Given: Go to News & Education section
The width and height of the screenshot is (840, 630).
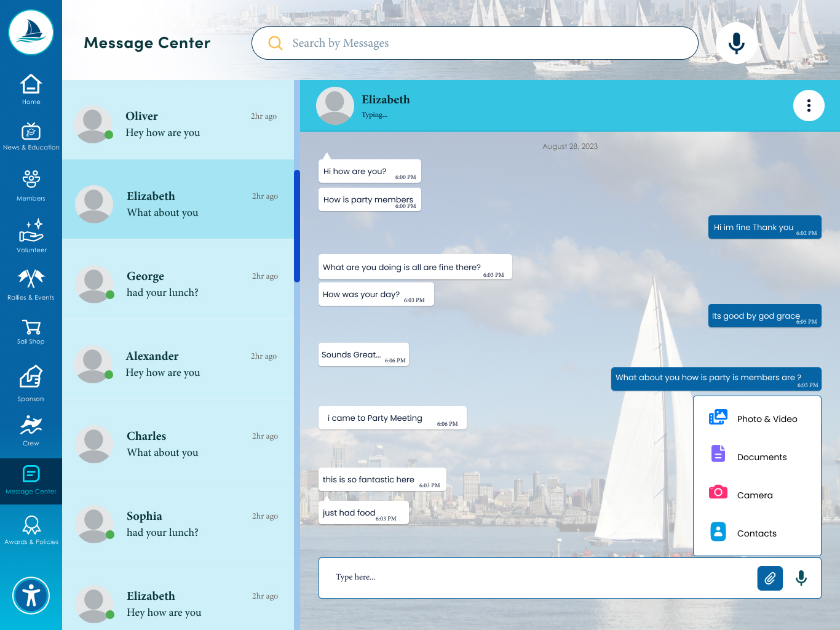Looking at the screenshot, I should 31,132.
